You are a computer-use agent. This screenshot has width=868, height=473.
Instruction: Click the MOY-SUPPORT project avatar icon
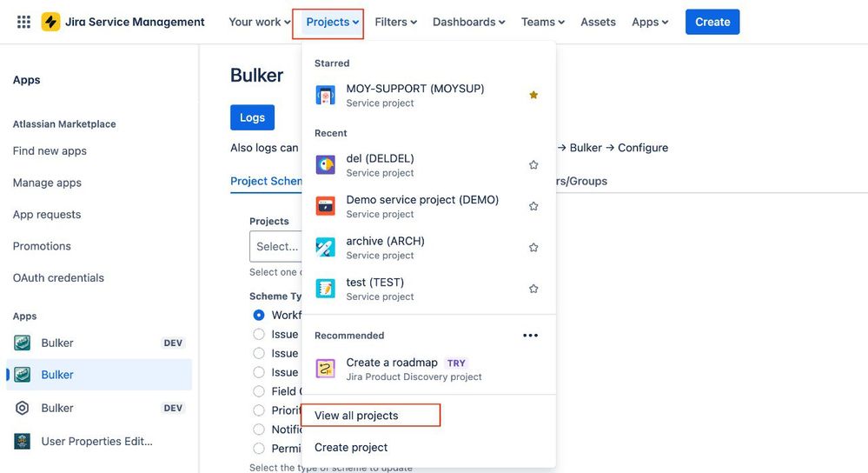[325, 96]
